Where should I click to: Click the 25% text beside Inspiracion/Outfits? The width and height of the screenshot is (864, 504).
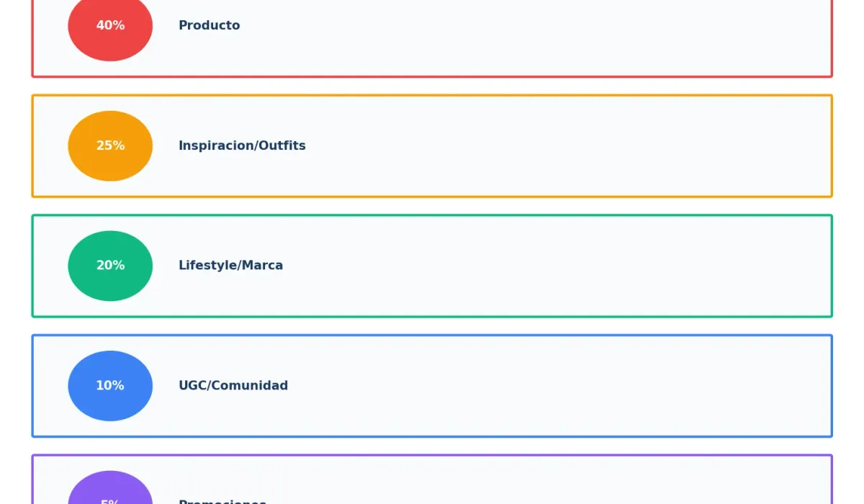tap(110, 145)
